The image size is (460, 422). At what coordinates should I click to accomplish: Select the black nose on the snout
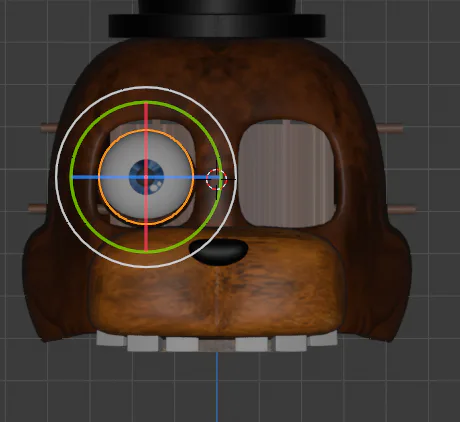[219, 252]
